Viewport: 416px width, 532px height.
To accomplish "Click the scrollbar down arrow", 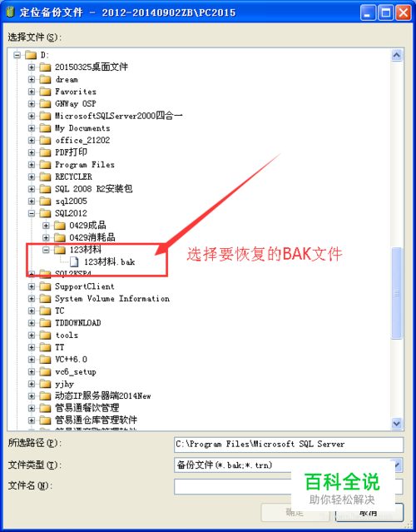I will pos(397,424).
